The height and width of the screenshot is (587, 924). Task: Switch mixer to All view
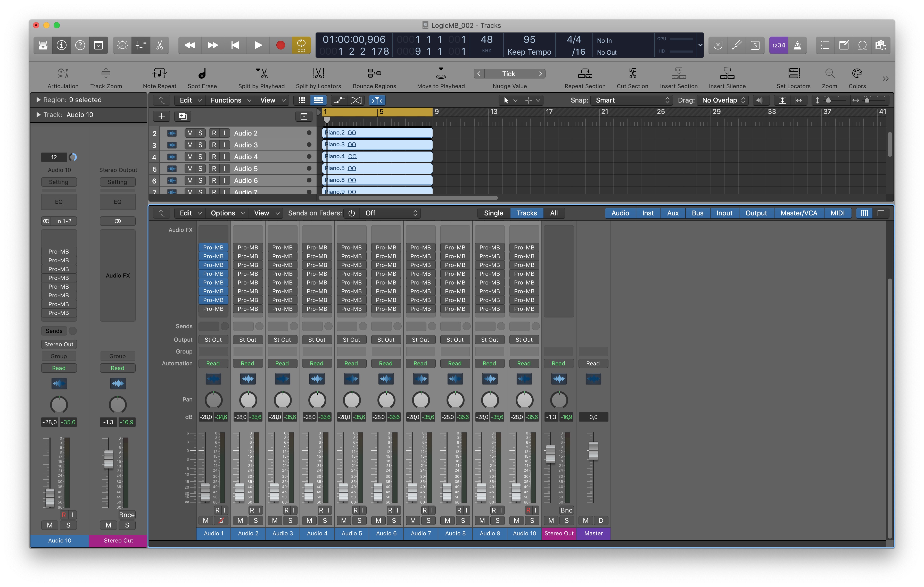[554, 213]
